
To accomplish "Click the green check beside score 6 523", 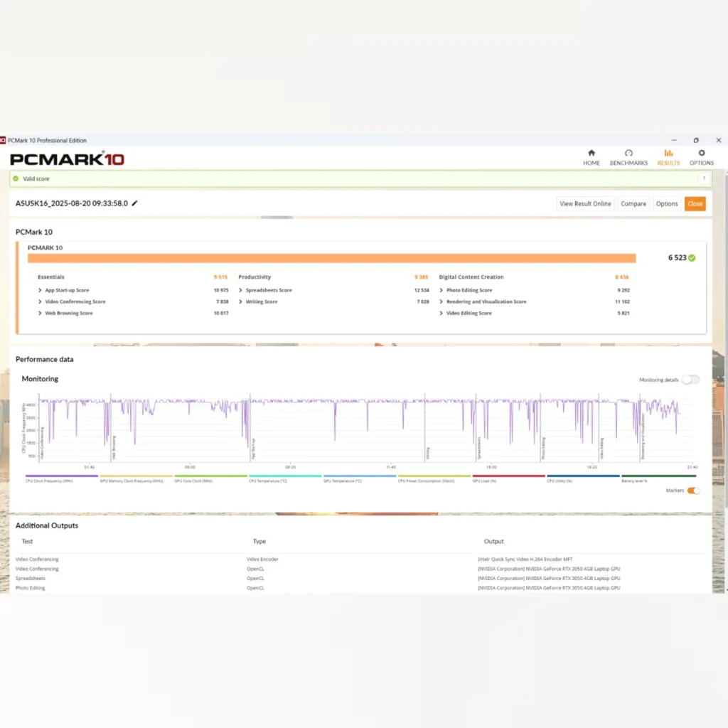I will click(692, 258).
